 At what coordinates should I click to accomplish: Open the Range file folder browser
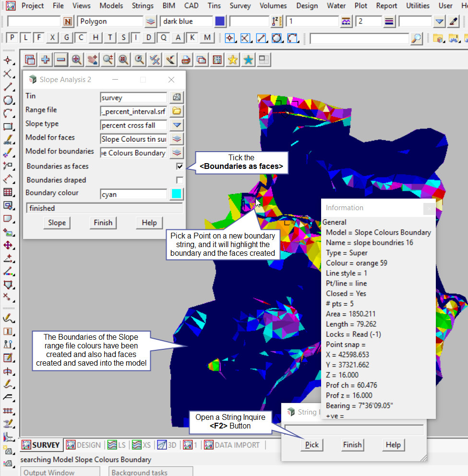[x=177, y=111]
